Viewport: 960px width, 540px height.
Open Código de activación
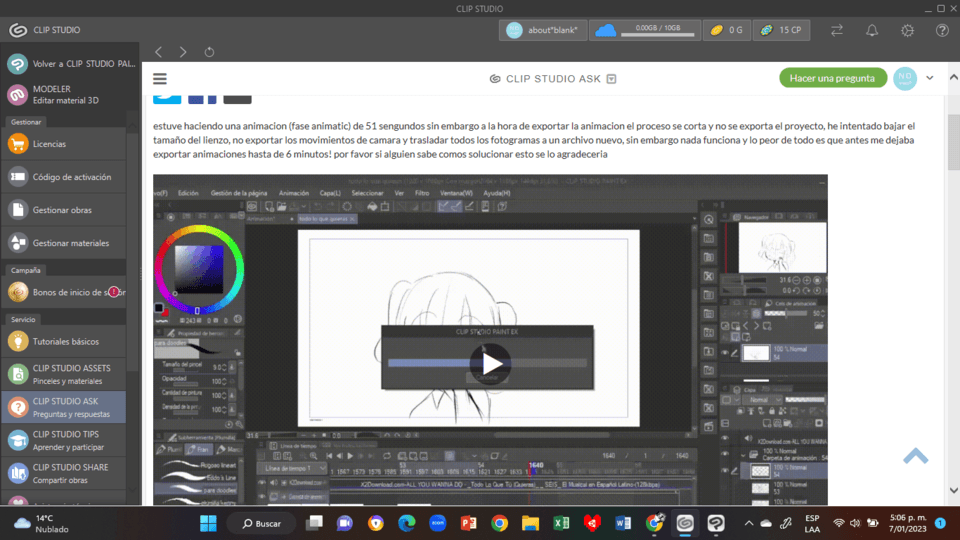(64, 177)
